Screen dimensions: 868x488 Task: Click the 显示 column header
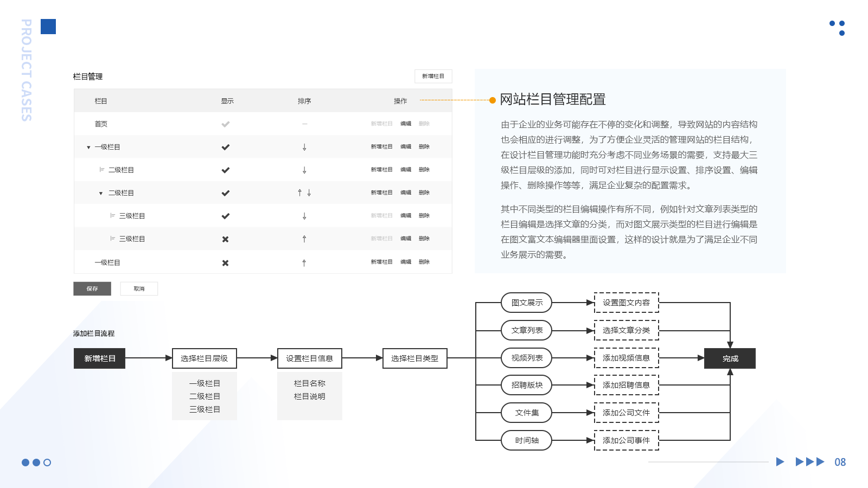tap(227, 101)
